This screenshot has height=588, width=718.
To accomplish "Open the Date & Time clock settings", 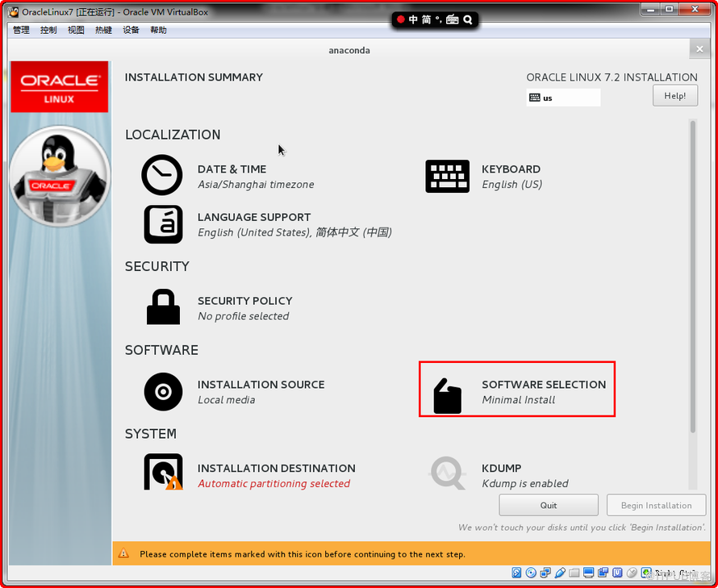I will pos(228,177).
